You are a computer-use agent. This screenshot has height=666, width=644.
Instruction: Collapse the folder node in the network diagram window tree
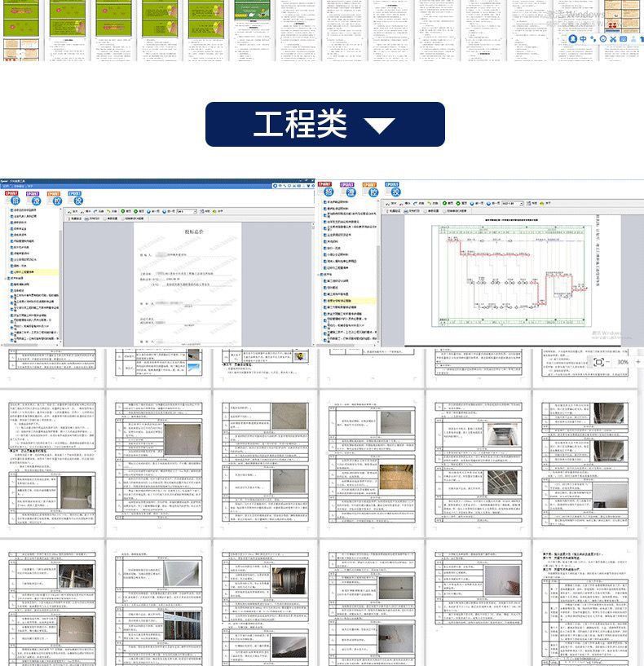(x=319, y=275)
